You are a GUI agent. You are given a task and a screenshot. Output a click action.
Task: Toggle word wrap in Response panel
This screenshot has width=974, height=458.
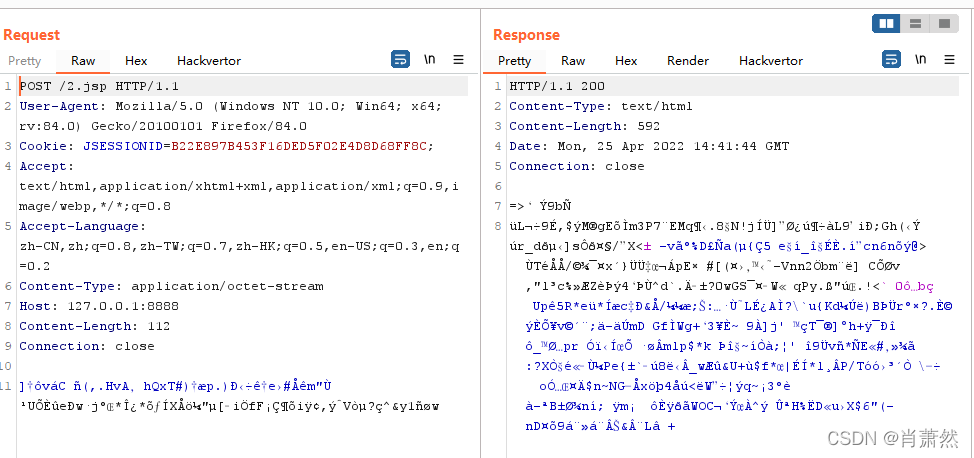click(x=890, y=60)
